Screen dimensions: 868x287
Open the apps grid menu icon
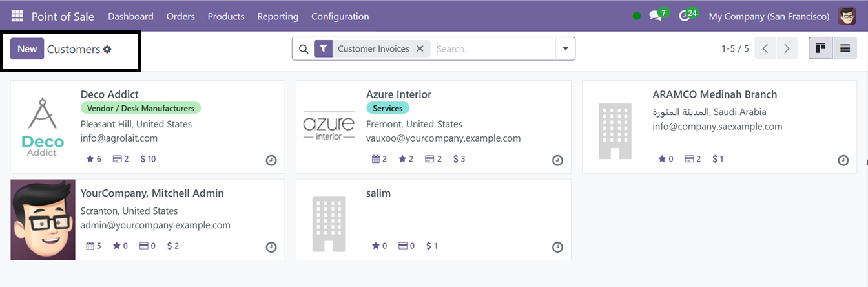pyautogui.click(x=17, y=16)
